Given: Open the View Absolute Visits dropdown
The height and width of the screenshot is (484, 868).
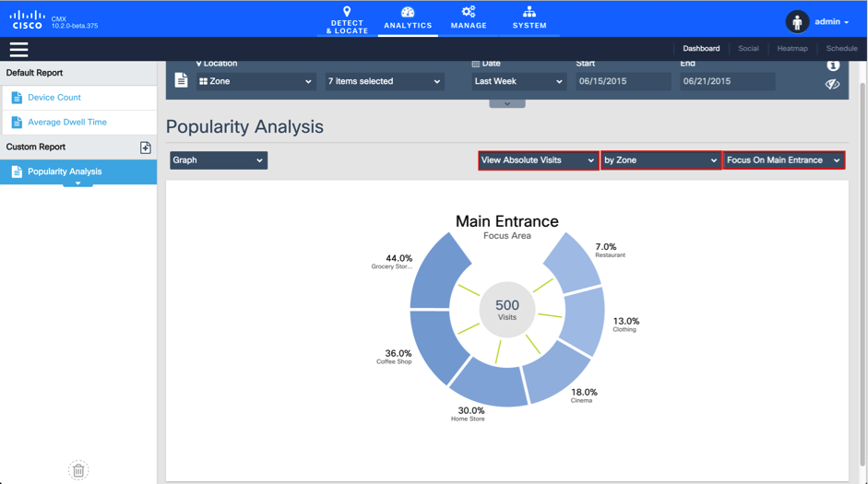Looking at the screenshot, I should tap(538, 160).
